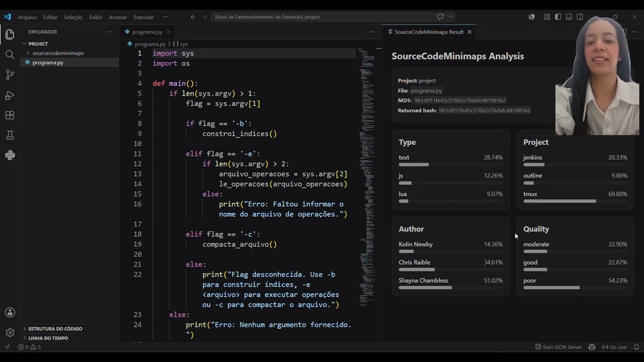
Task: Open the Source Control view
Action: click(10, 75)
